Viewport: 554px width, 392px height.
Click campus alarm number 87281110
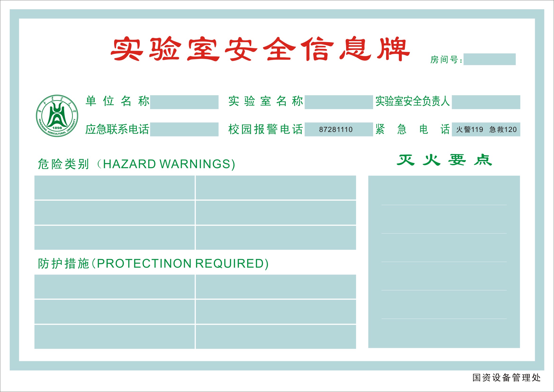tap(336, 130)
